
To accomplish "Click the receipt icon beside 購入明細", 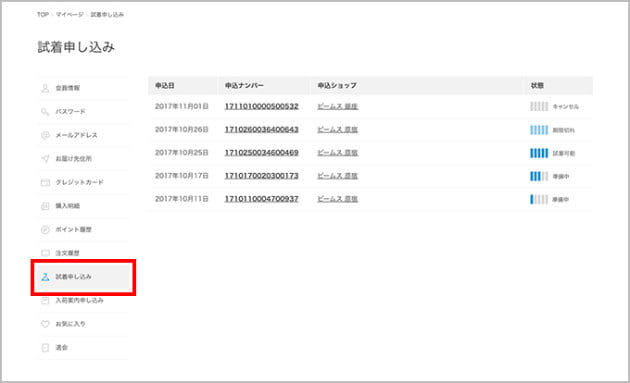I will 45,206.
